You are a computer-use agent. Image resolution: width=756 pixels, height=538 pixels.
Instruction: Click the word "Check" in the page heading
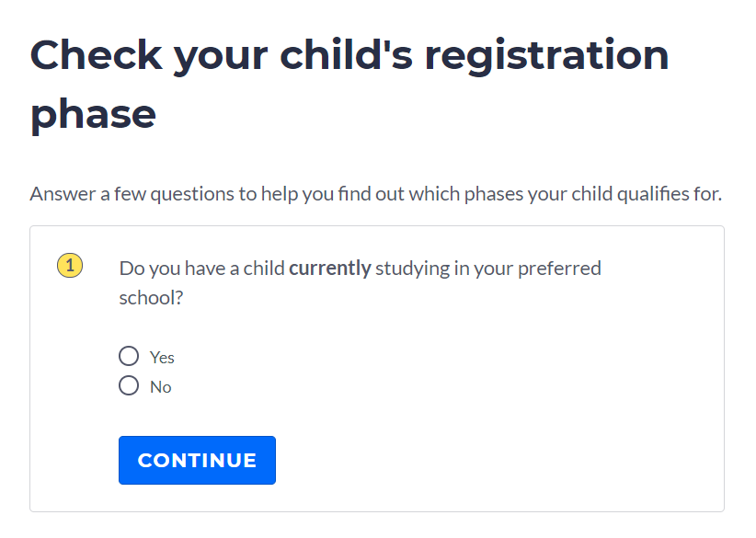[x=94, y=55]
